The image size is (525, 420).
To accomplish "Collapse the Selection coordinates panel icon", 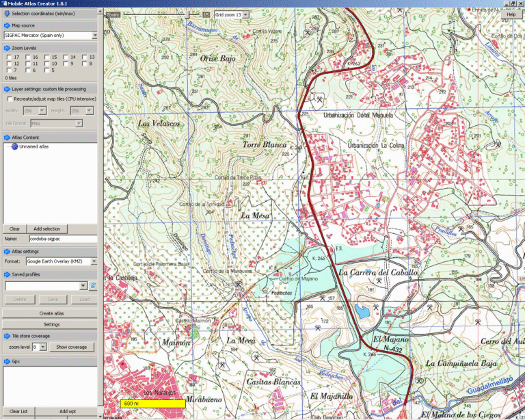I will [x=7, y=14].
